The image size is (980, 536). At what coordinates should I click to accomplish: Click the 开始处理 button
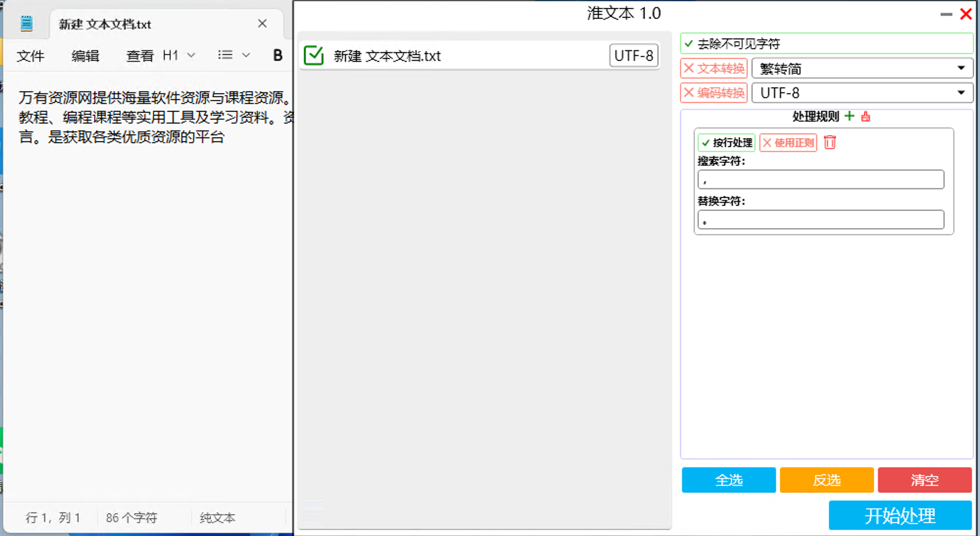900,515
